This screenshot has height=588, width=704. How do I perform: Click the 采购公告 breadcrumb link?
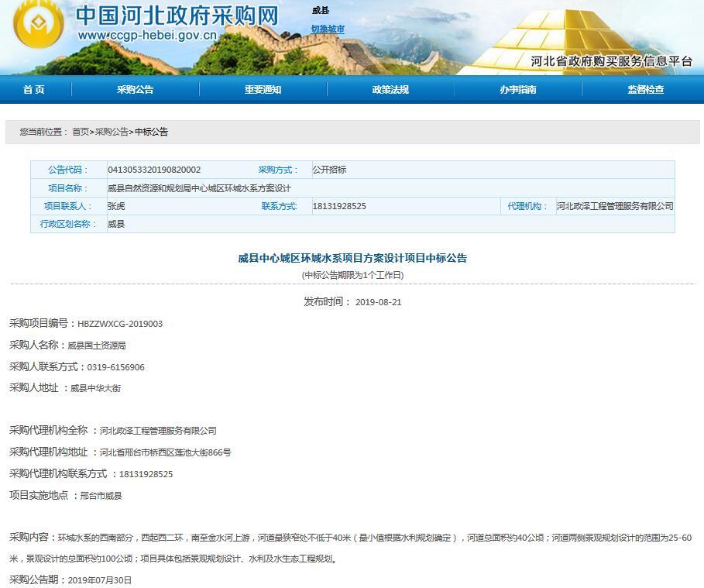(x=112, y=132)
